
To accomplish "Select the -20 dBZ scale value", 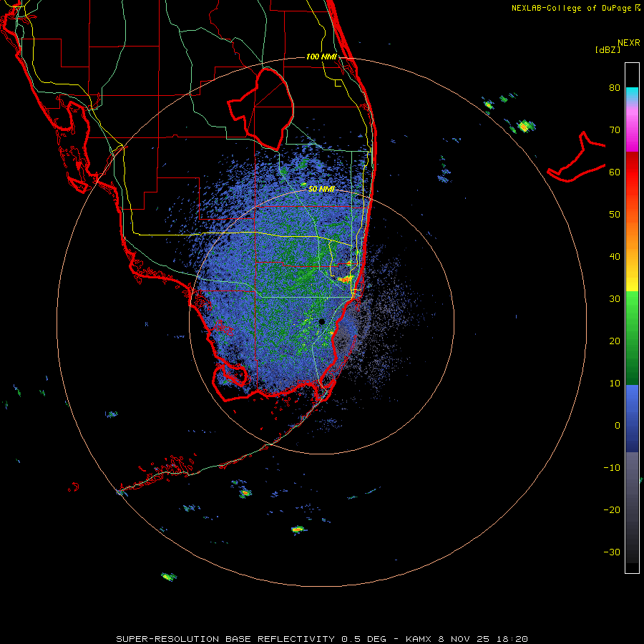I will pos(612,509).
